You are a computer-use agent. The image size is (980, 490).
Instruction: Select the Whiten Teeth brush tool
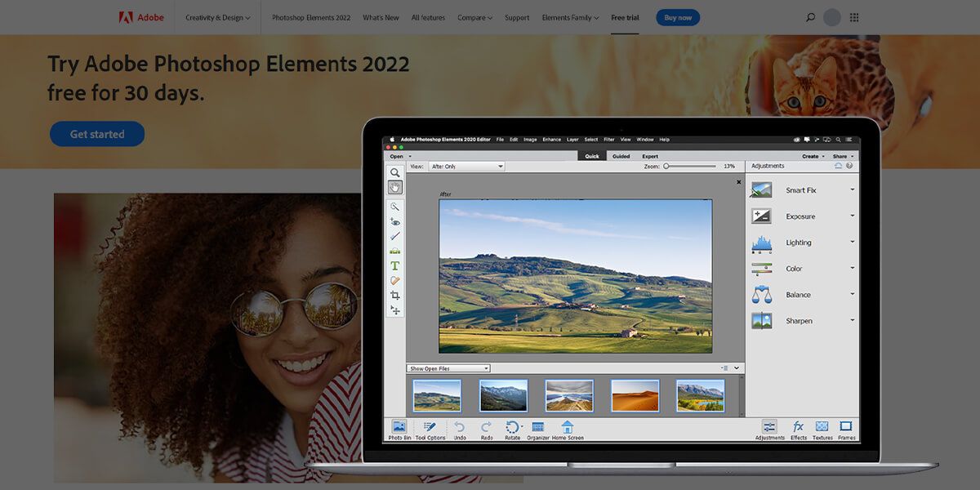pyautogui.click(x=394, y=236)
